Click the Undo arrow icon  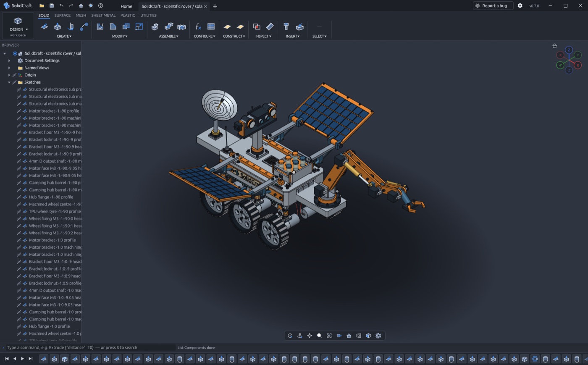point(61,6)
